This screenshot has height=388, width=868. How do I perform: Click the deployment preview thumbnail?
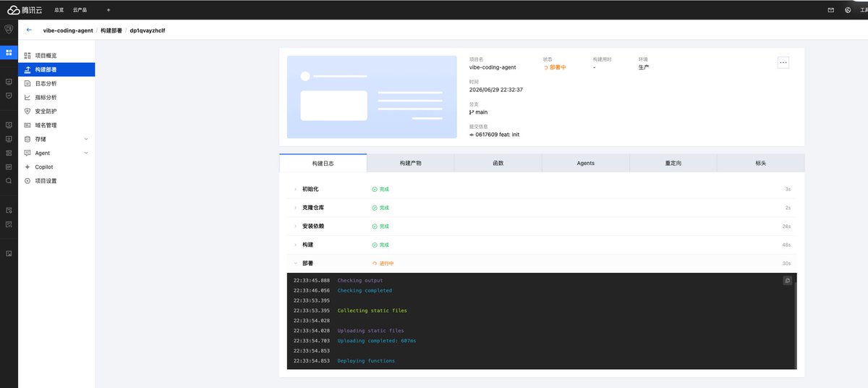(x=372, y=97)
